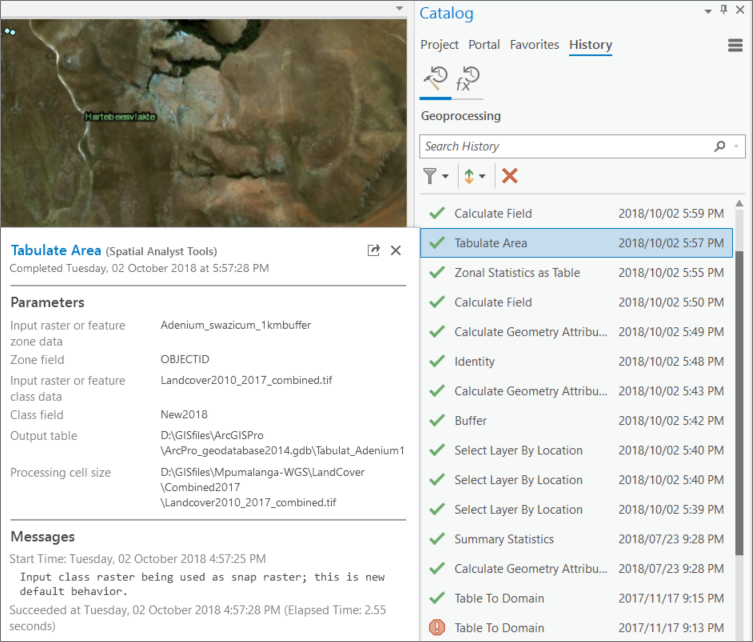Toggle Catalog pane auto-hide pin

pos(723,10)
